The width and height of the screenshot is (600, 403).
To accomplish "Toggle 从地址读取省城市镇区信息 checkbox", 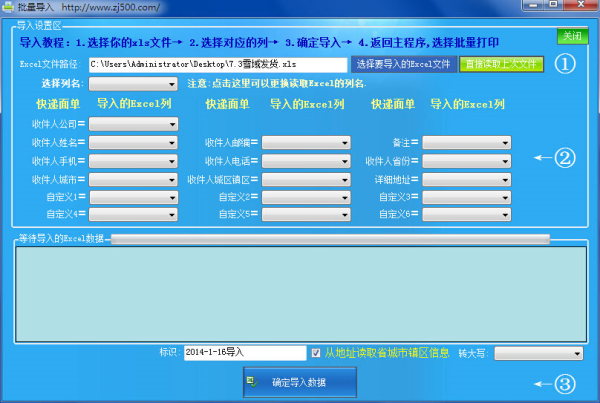I will point(316,353).
